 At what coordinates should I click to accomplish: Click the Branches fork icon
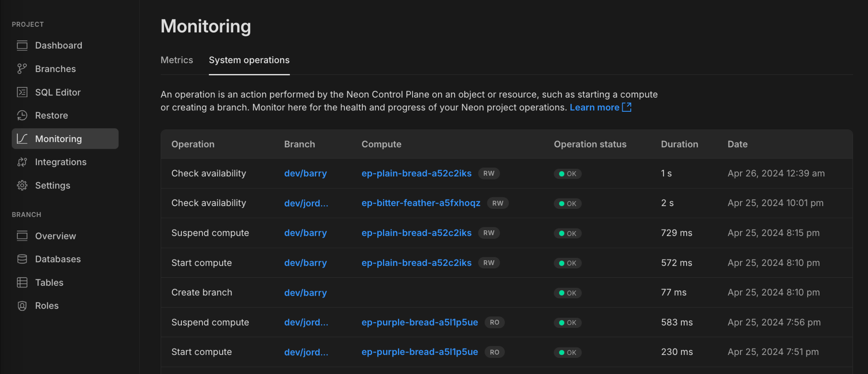[x=22, y=69]
